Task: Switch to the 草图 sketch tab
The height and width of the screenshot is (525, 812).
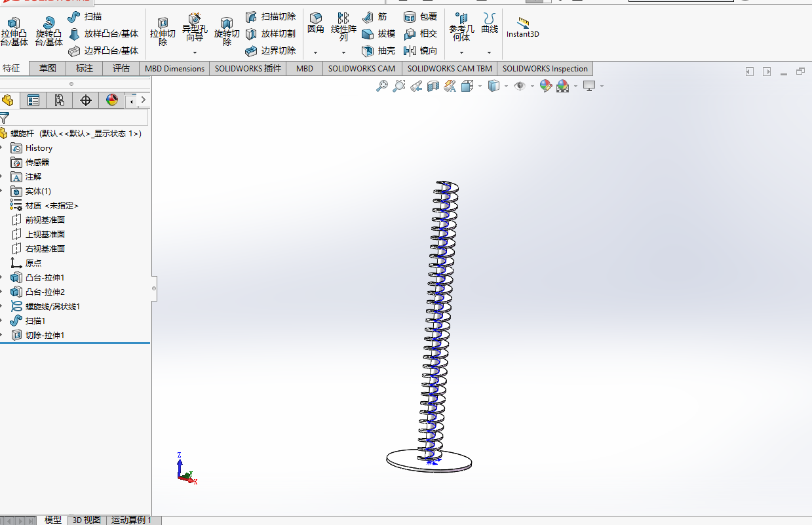Action: coord(48,68)
